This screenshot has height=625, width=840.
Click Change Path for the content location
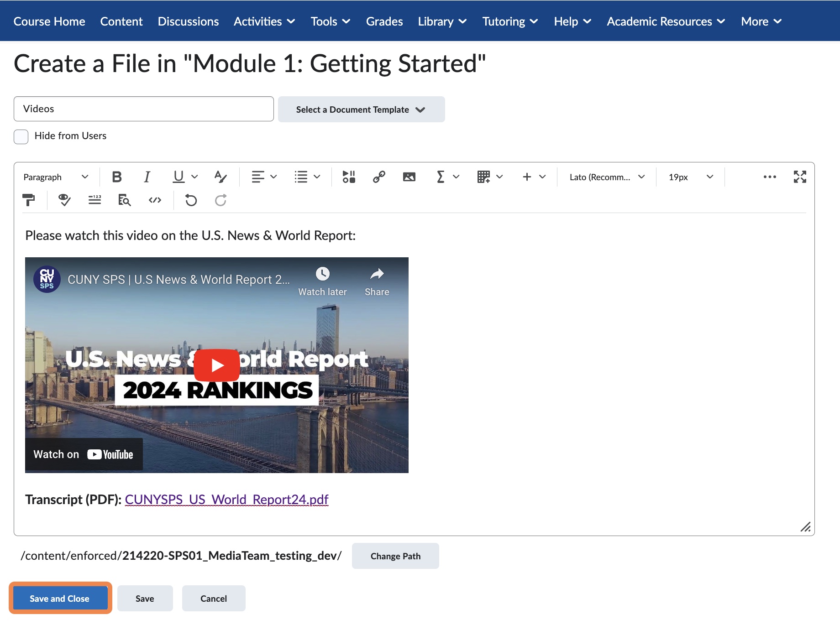[x=395, y=556]
